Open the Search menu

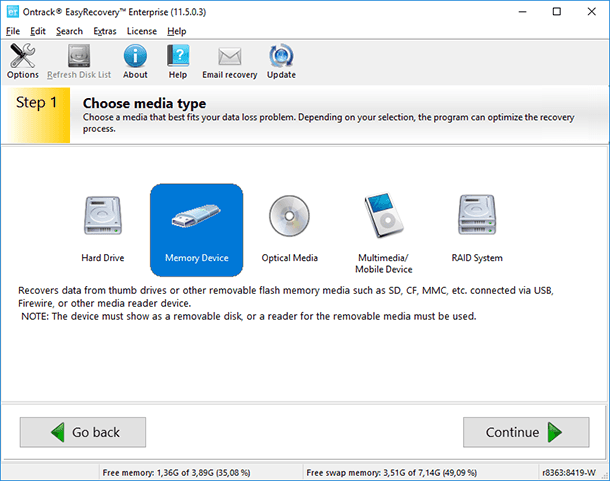pyautogui.click(x=69, y=31)
